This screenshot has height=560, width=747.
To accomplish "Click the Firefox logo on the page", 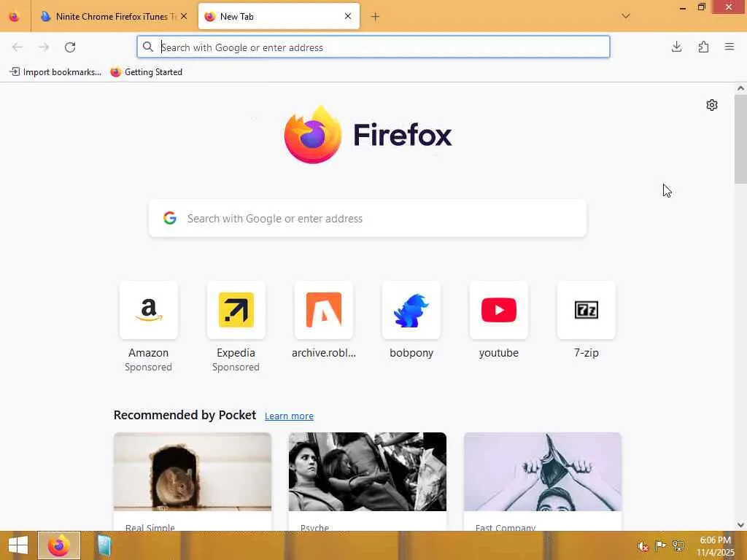I will 368,135.
